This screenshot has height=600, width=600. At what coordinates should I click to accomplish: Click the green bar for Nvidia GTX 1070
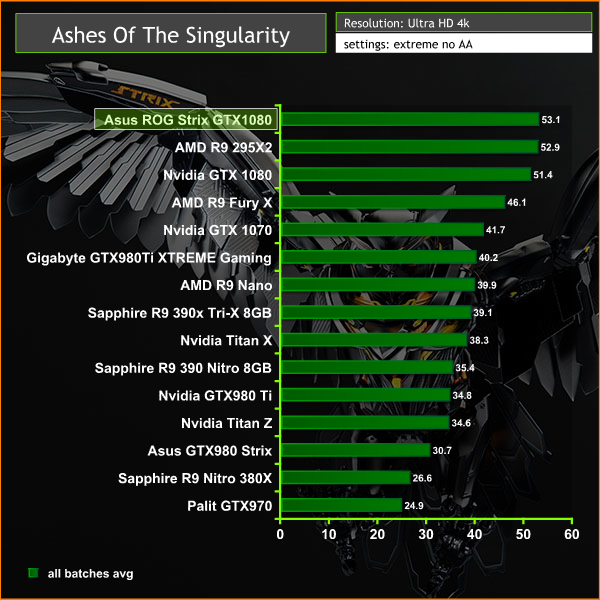pyautogui.click(x=382, y=230)
